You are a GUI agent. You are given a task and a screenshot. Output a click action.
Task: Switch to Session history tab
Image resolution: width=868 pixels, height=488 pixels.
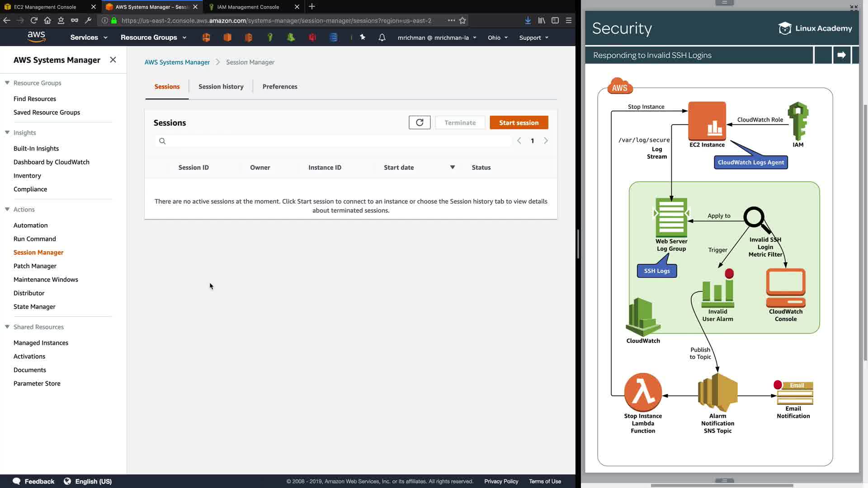click(x=221, y=86)
